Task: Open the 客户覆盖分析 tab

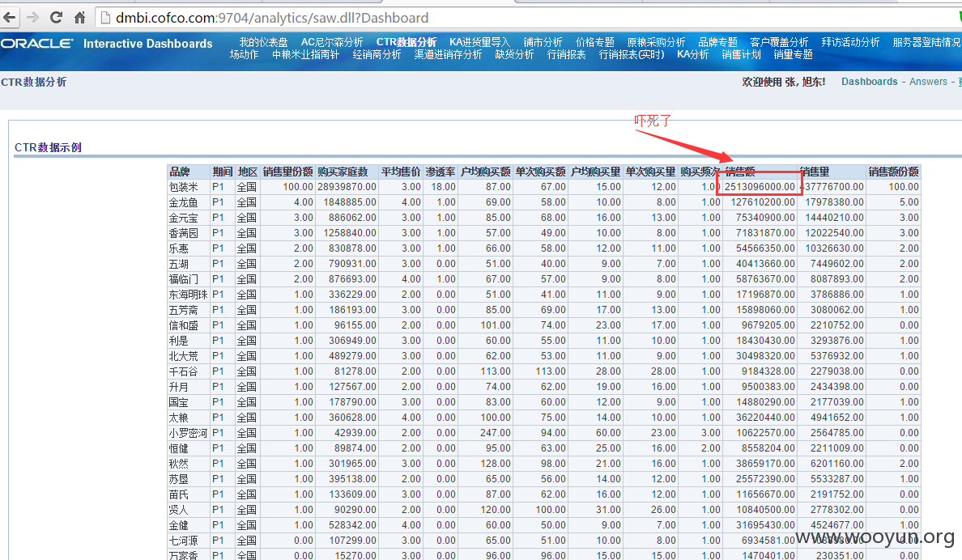Action: tap(779, 42)
